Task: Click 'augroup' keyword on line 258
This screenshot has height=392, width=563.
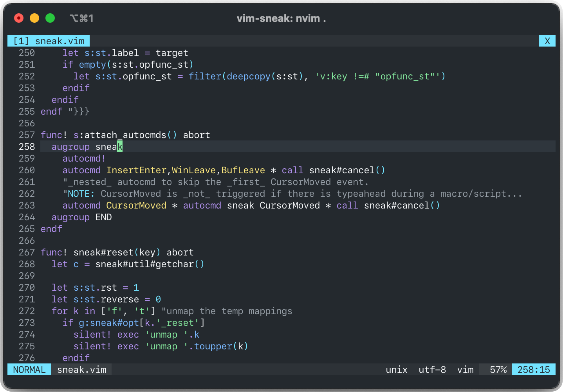Action: (70, 147)
